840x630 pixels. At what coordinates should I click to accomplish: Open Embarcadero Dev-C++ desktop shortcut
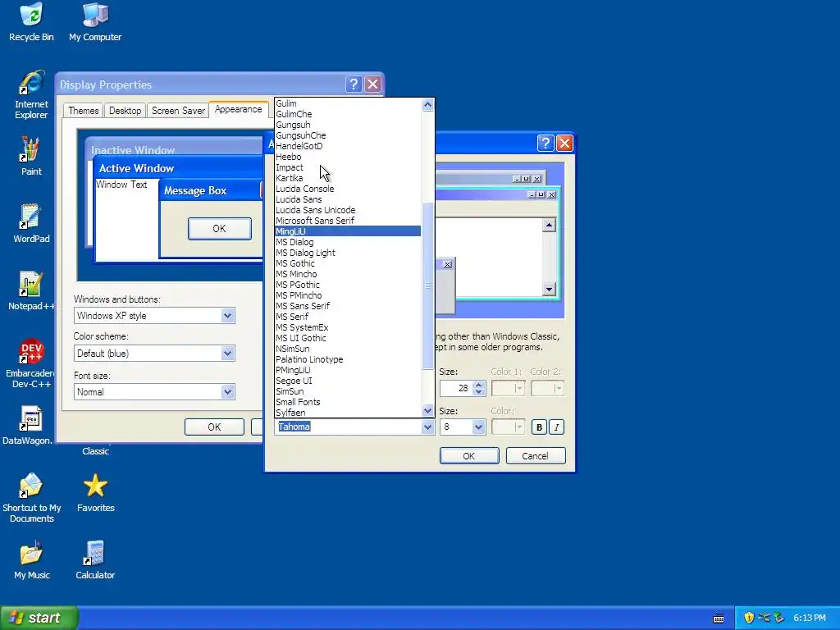pyautogui.click(x=31, y=363)
